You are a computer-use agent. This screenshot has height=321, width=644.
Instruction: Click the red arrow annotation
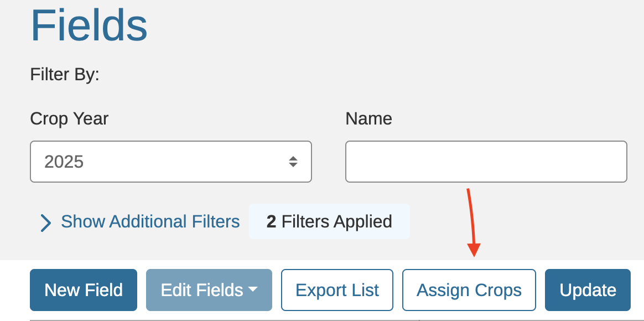pyautogui.click(x=472, y=222)
